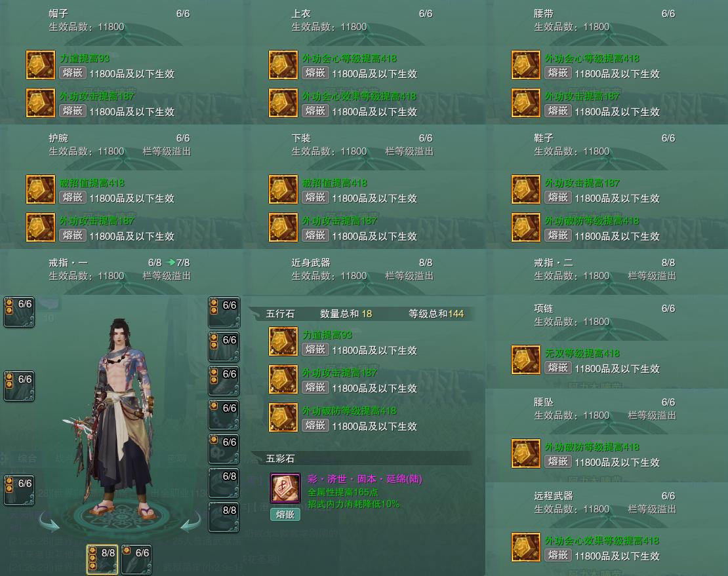Click the 熔嵌 tag under 力道提高93 in 帽子
This screenshot has height=576, width=728.
(x=73, y=73)
